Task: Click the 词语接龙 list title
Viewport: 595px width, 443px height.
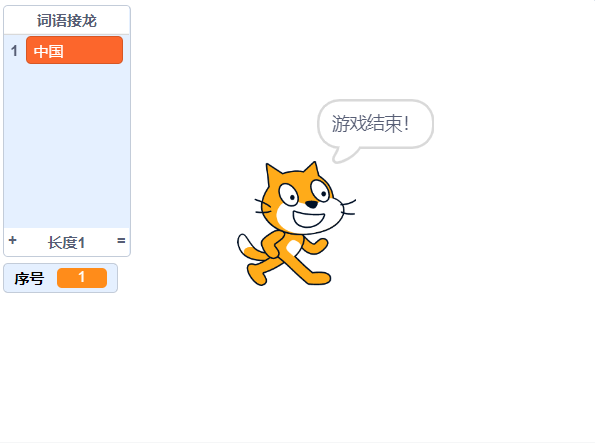Action: point(67,20)
